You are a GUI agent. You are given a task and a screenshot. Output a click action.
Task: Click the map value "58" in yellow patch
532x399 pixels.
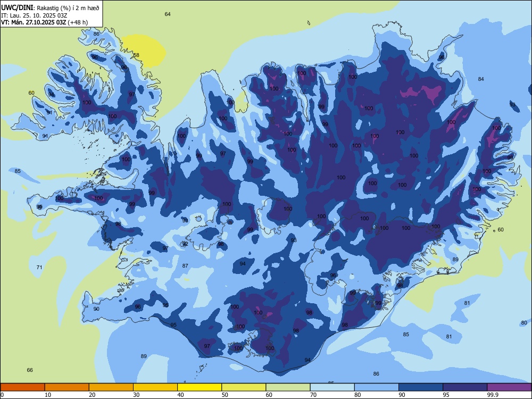point(136,55)
